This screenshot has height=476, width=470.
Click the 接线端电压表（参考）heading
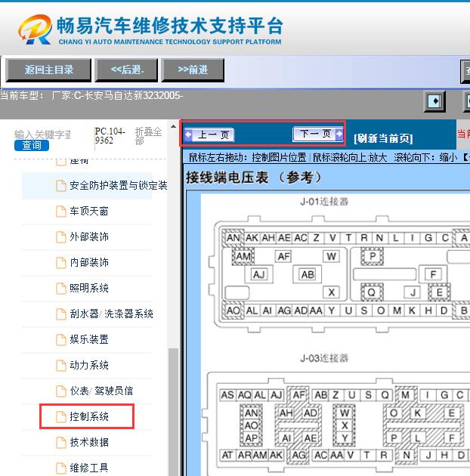click(x=253, y=178)
